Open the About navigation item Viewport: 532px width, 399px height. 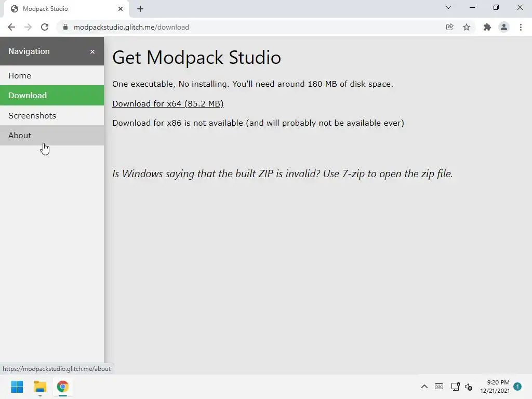point(52,136)
